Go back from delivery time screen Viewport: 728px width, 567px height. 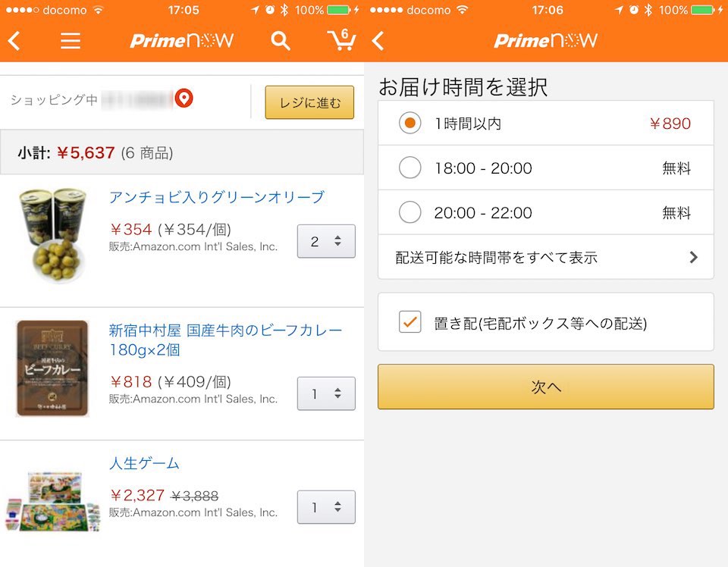pyautogui.click(x=378, y=41)
